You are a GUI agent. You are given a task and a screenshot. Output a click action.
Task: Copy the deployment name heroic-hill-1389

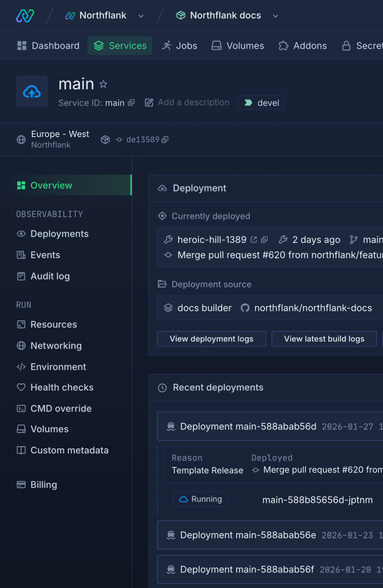[264, 240]
